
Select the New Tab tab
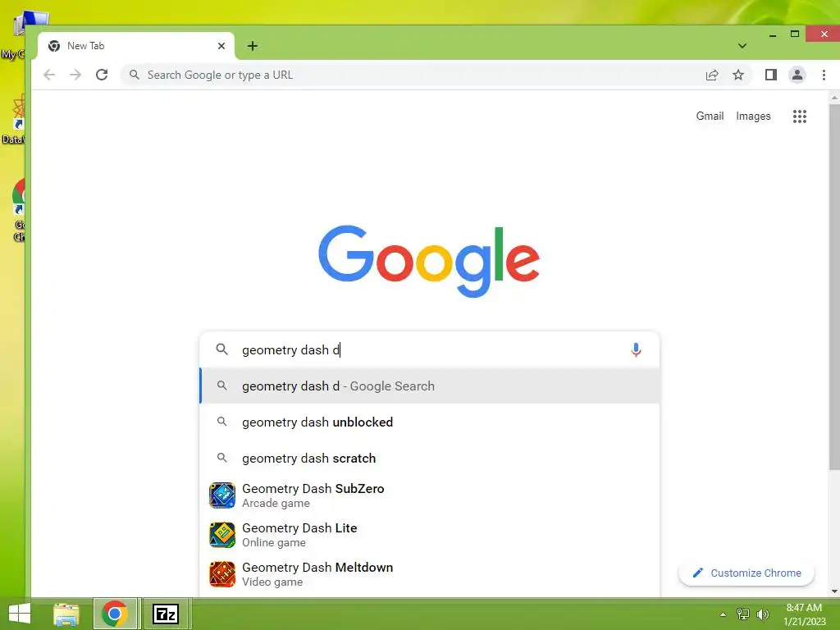(136, 46)
